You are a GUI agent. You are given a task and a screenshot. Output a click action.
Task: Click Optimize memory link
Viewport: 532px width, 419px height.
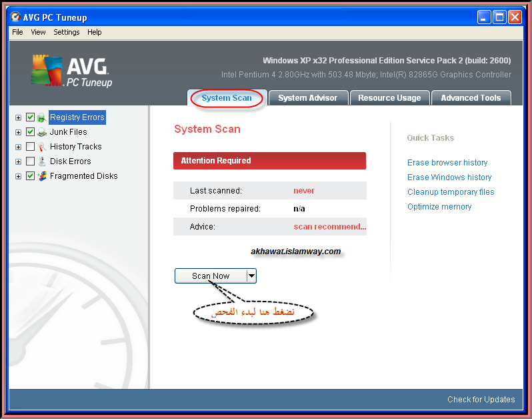tap(439, 206)
